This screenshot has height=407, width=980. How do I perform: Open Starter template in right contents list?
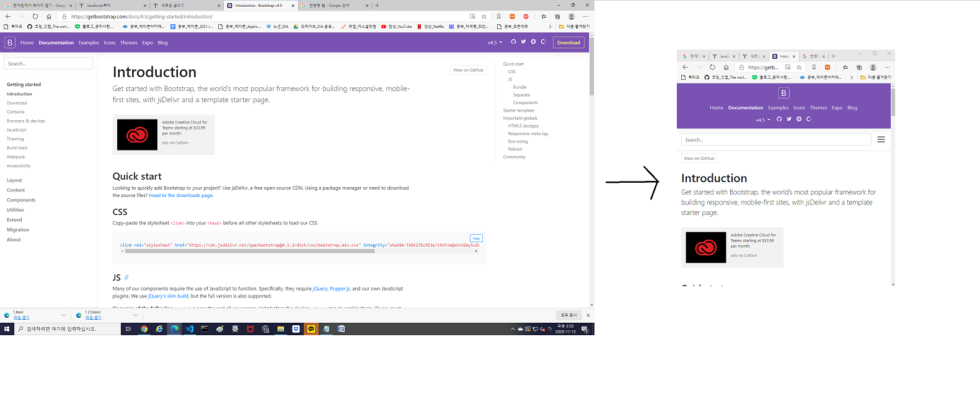point(518,110)
